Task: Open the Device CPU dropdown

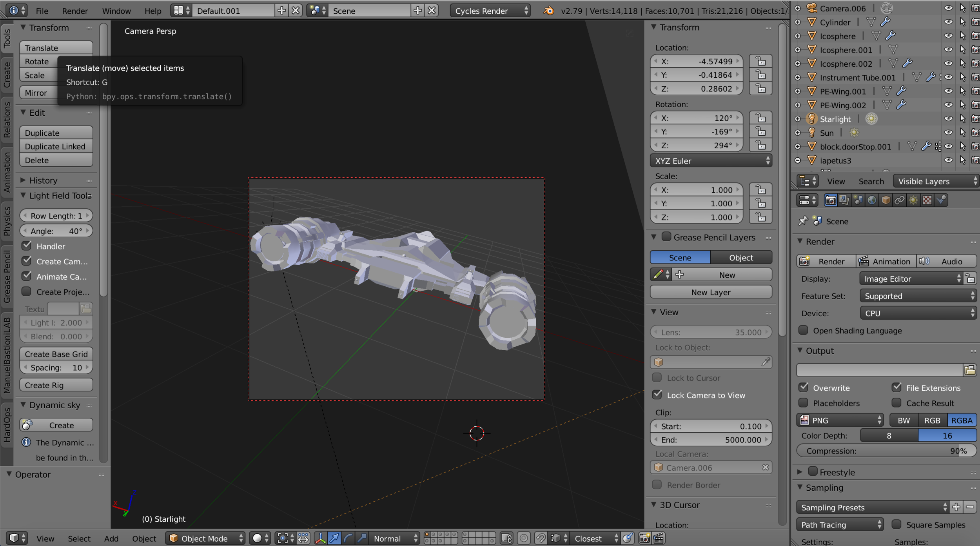Action: coord(918,313)
